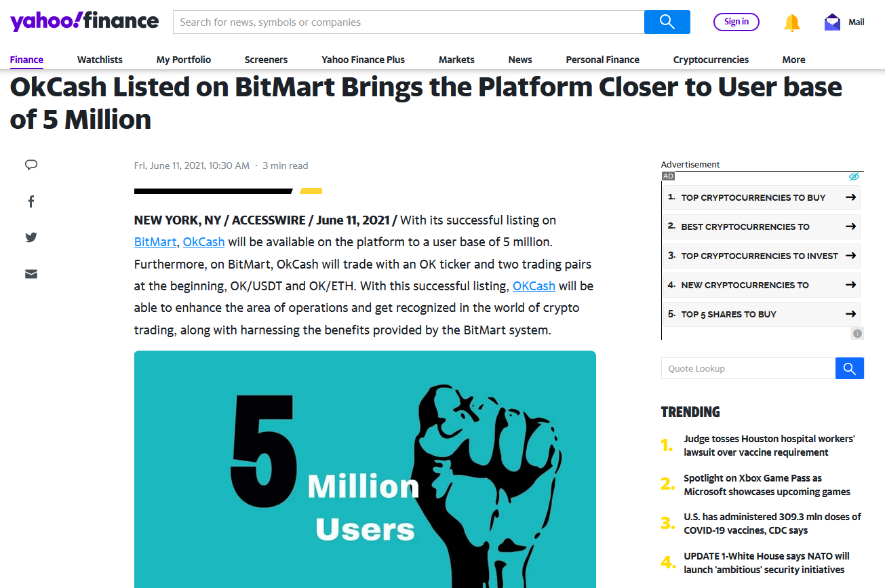Open ad link Best Cryptocurrencies To
This screenshot has height=588, width=885.
click(x=745, y=227)
